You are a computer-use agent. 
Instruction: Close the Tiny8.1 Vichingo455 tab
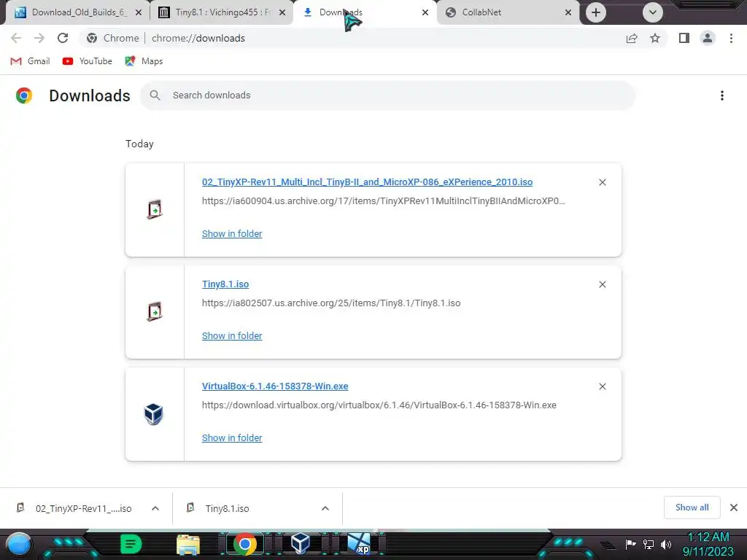pos(282,12)
